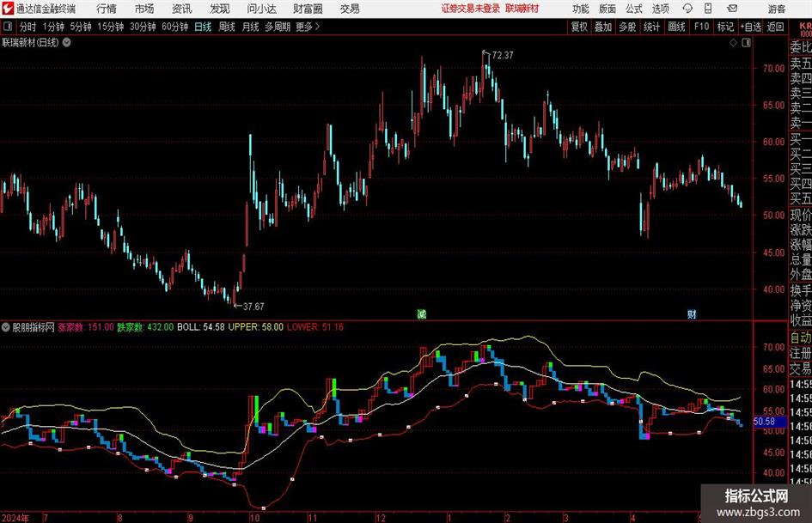
Task: Click the LOWER: 51.16 value
Action: click(314, 327)
